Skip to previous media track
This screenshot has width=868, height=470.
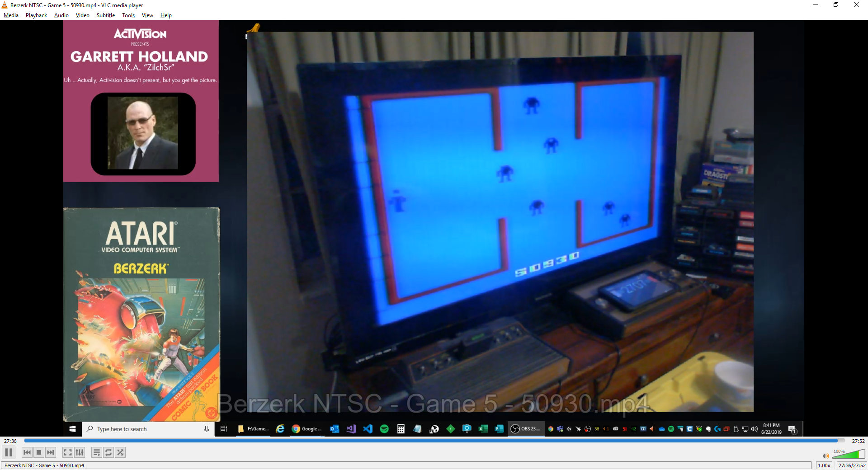coord(27,452)
